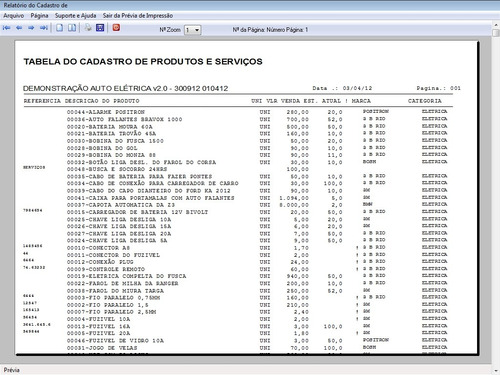Viewport: 500px width, 375px height.
Task: Select single page view icon
Action: point(60,28)
